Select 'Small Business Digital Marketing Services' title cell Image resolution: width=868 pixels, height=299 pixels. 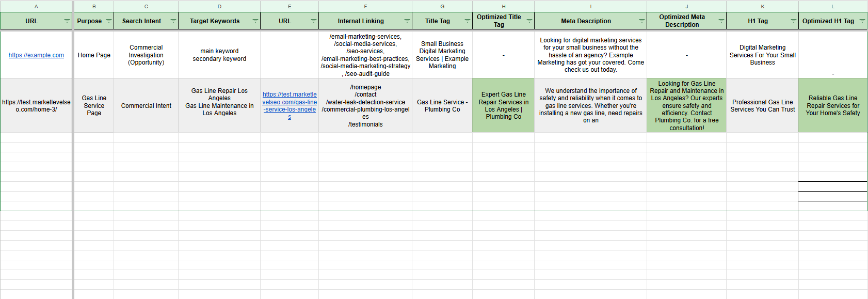(442, 55)
